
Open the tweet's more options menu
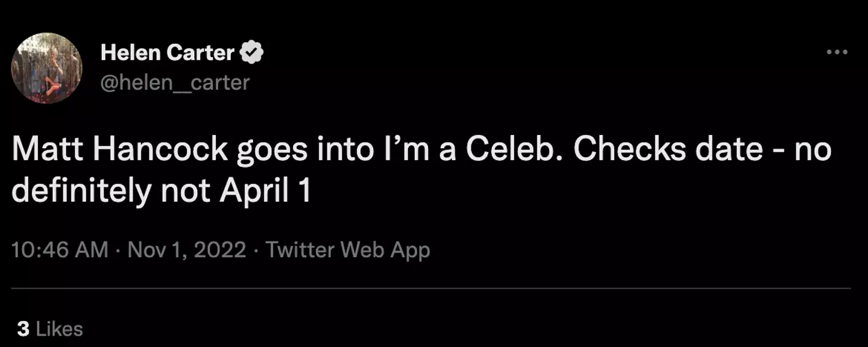tap(837, 52)
